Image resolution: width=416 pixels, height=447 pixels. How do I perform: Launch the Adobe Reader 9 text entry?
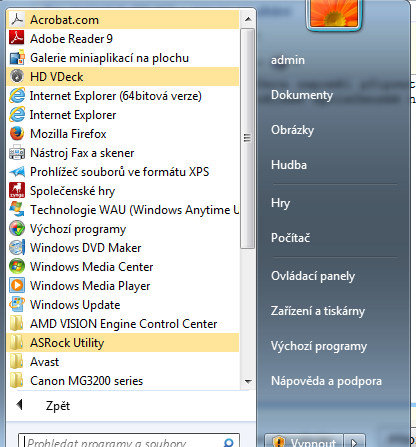(x=71, y=39)
